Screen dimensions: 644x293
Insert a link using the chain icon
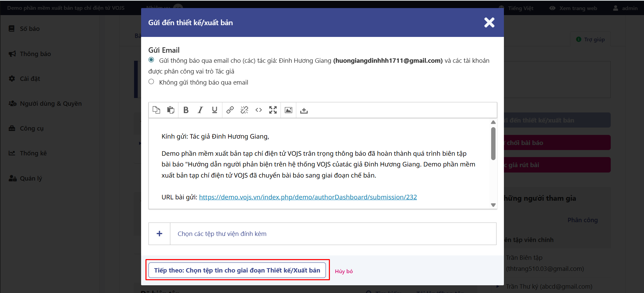230,110
